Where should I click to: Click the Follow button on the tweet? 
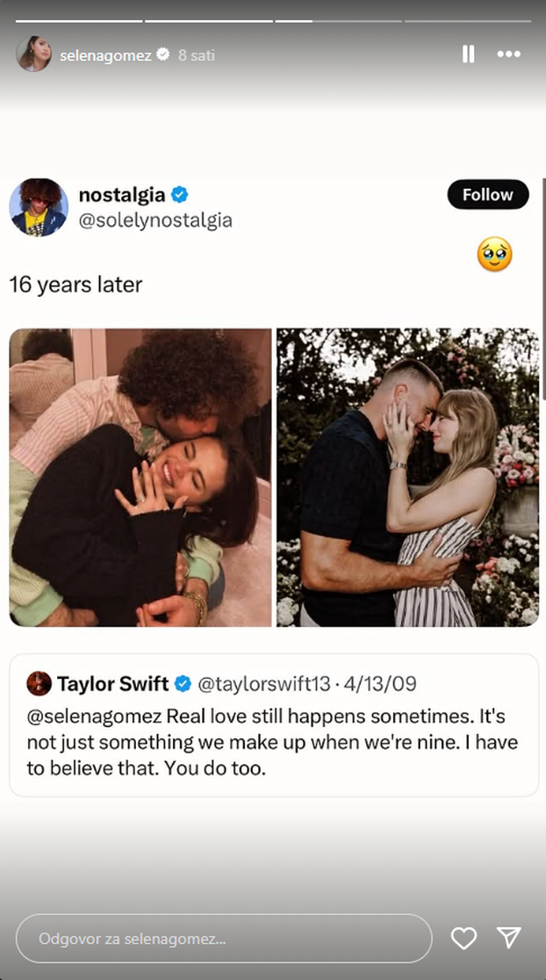pos(488,195)
